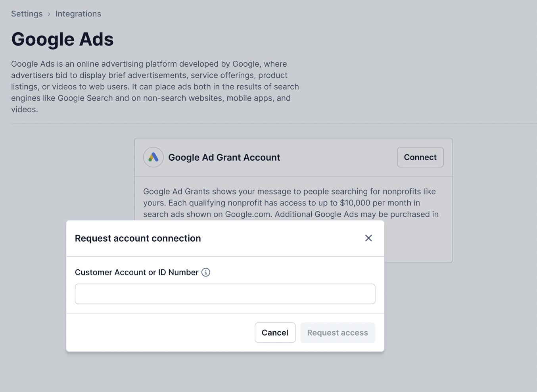
Task: Connect the Google Ad Grant Account
Action: (x=420, y=157)
